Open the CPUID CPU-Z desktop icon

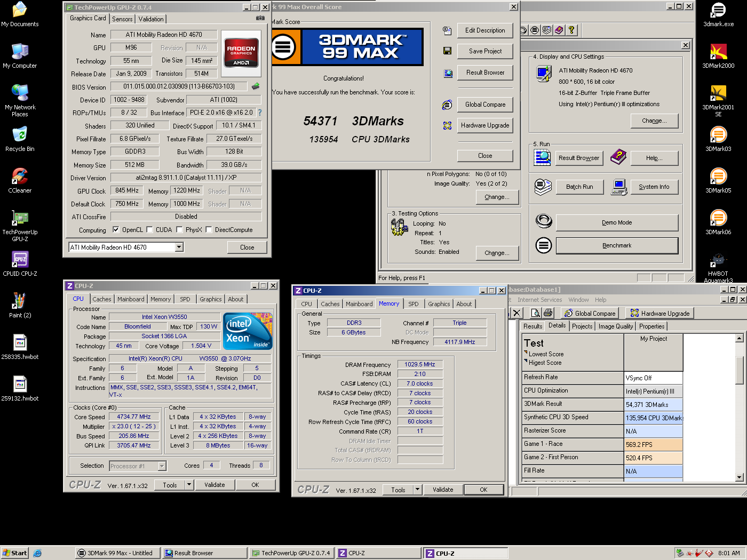pos(20,263)
